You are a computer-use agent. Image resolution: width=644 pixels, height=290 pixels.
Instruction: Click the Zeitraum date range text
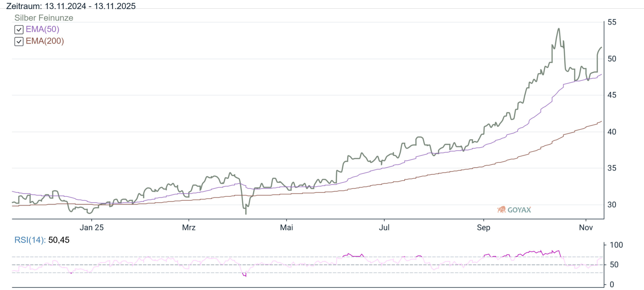click(x=71, y=6)
